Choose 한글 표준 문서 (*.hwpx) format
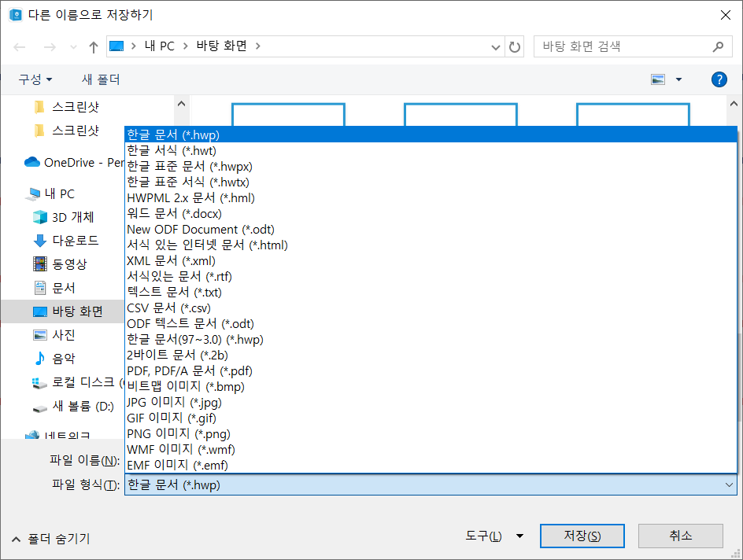 pyautogui.click(x=431, y=166)
